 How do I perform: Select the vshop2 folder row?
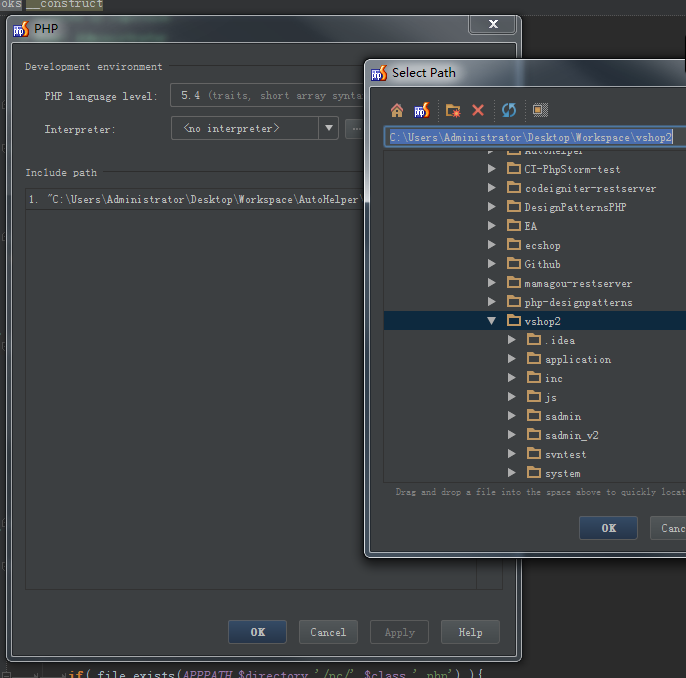point(535,321)
